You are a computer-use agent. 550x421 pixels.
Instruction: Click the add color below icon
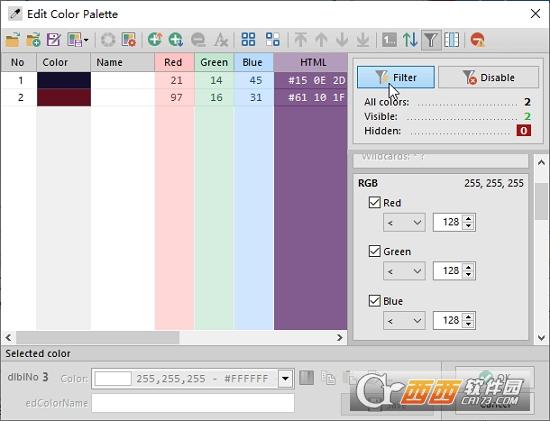click(176, 40)
